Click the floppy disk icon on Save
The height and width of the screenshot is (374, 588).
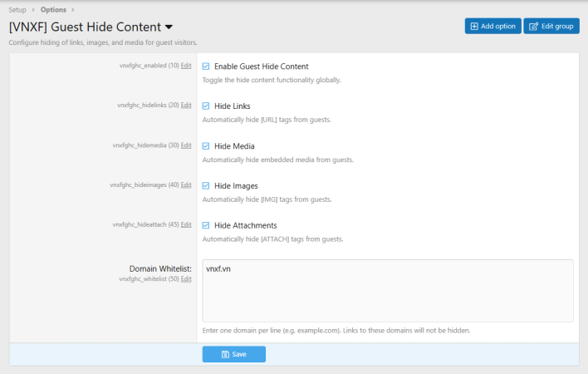click(225, 354)
